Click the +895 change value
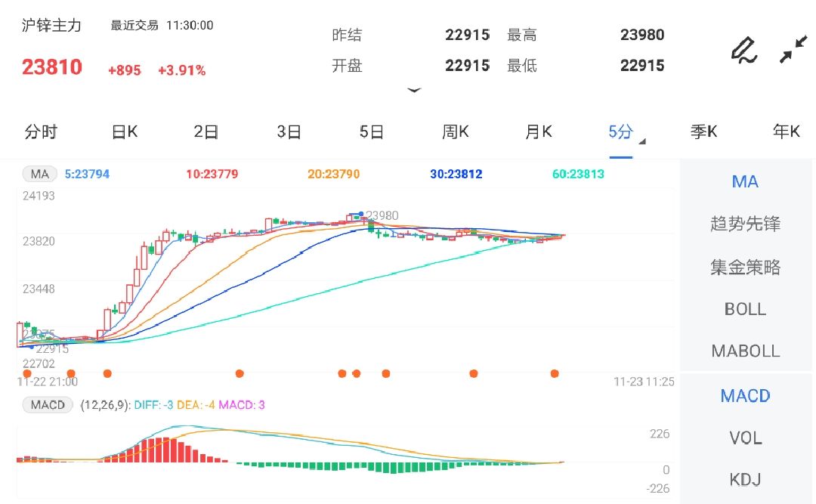The image size is (816, 504). click(x=125, y=70)
